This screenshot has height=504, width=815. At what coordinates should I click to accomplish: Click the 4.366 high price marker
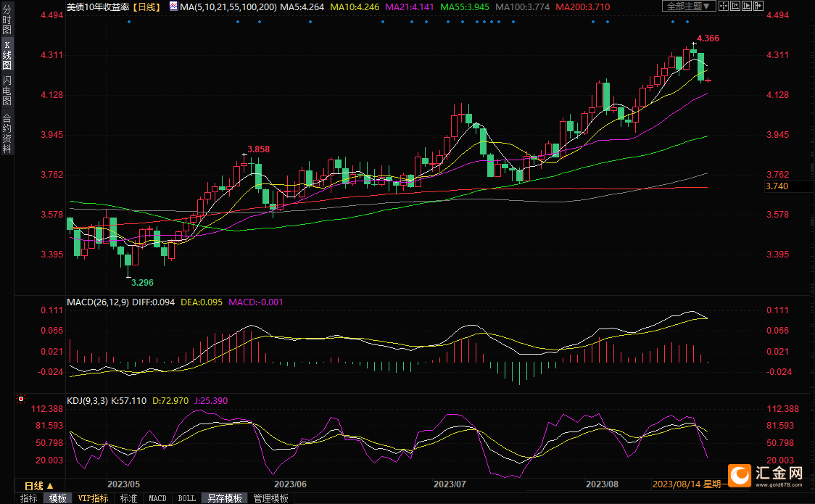(x=707, y=38)
